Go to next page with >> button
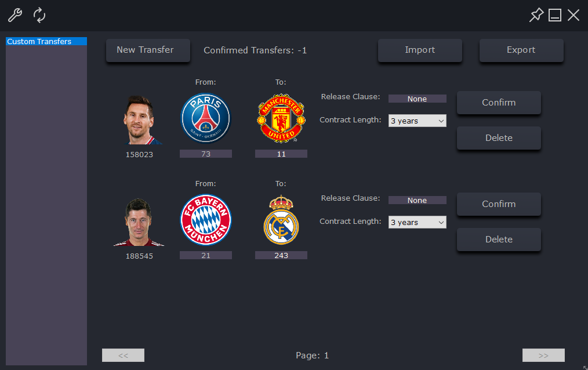The width and height of the screenshot is (588, 370). click(543, 356)
